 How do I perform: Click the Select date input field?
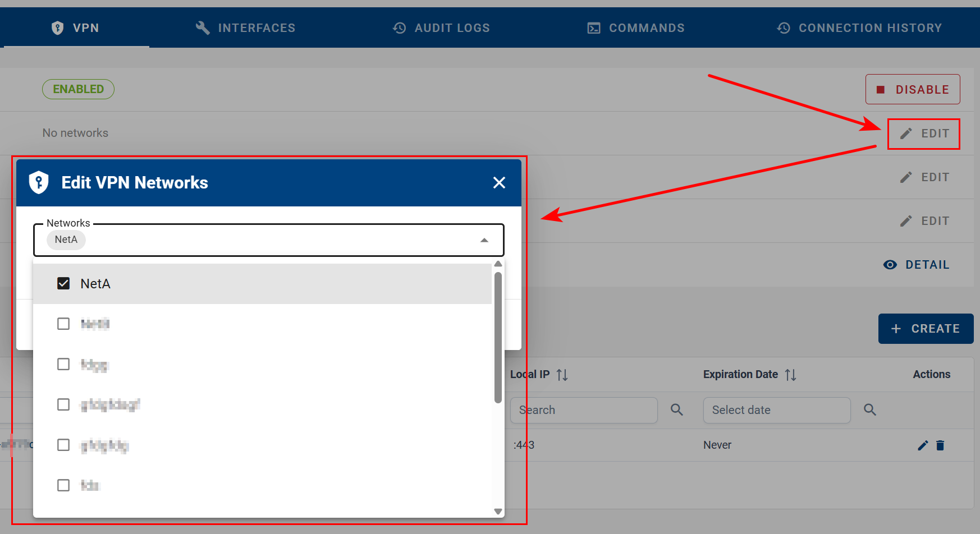776,410
